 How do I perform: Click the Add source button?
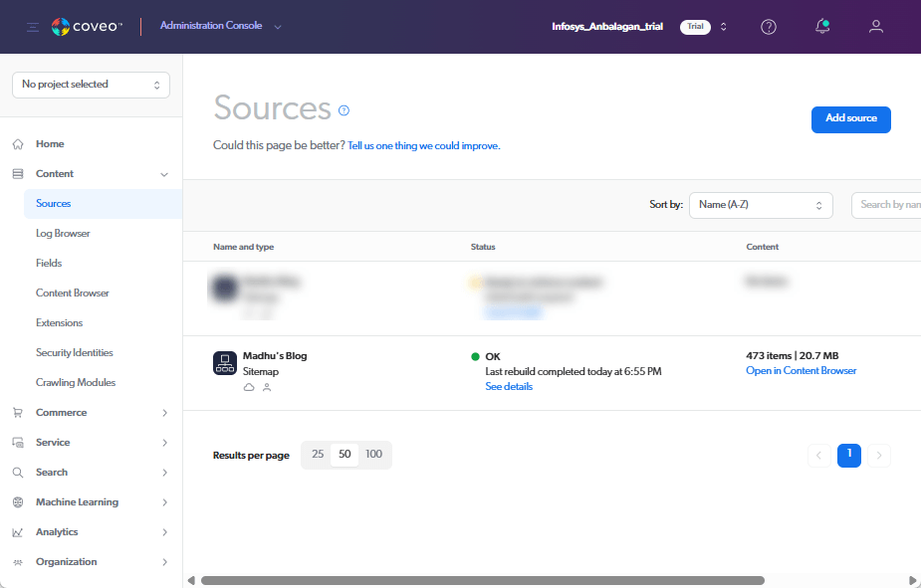(850, 118)
